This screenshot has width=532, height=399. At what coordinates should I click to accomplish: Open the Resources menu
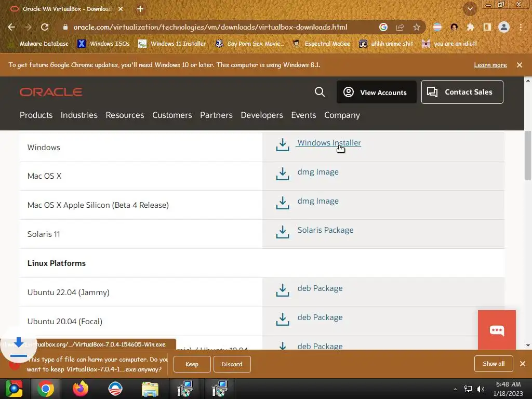pyautogui.click(x=125, y=115)
